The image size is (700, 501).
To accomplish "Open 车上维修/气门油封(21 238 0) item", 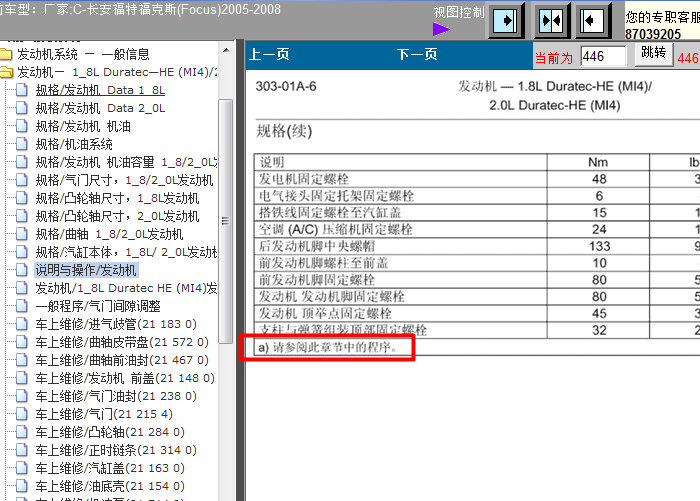I will click(116, 396).
